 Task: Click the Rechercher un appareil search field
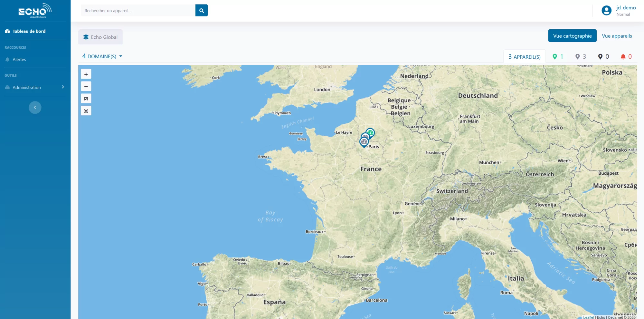(x=138, y=11)
